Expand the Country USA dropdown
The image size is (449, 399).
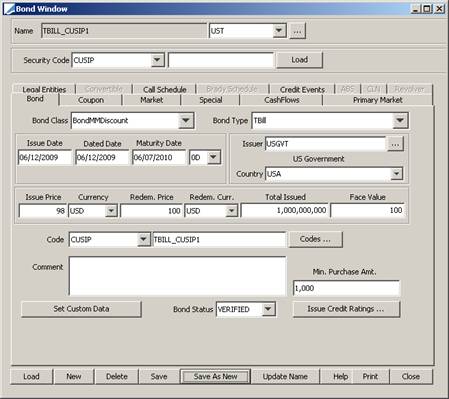(x=396, y=174)
